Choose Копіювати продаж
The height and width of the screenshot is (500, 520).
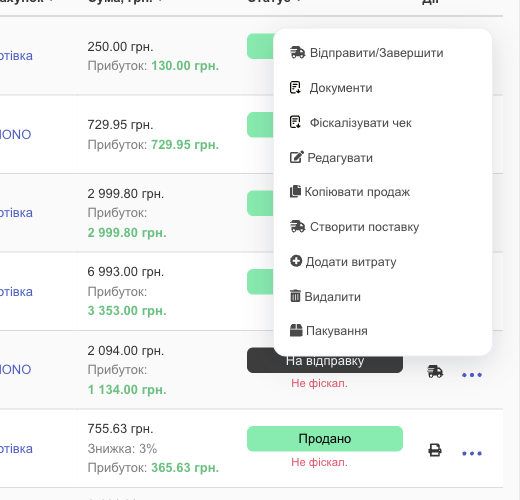pyautogui.click(x=350, y=192)
